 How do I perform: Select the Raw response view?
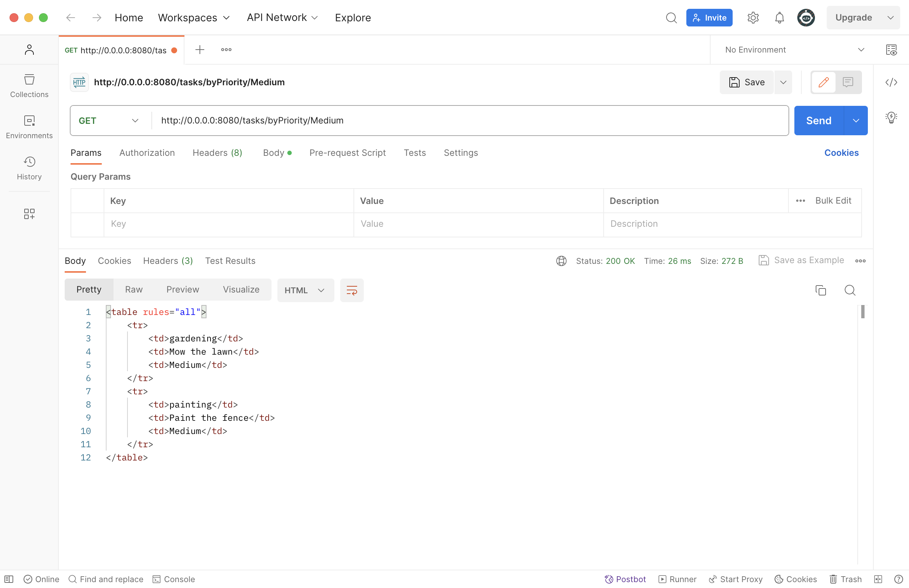(x=134, y=289)
